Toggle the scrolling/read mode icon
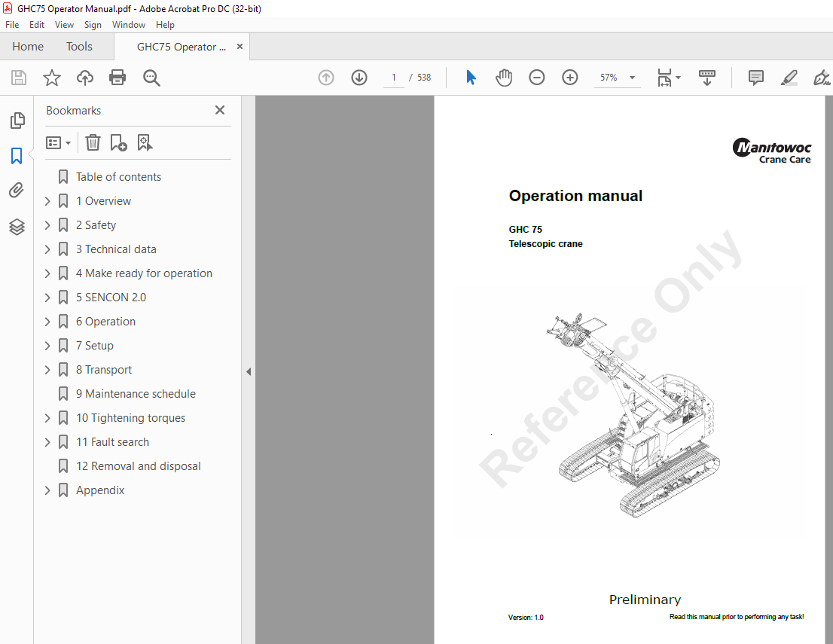833x644 pixels. [x=707, y=78]
